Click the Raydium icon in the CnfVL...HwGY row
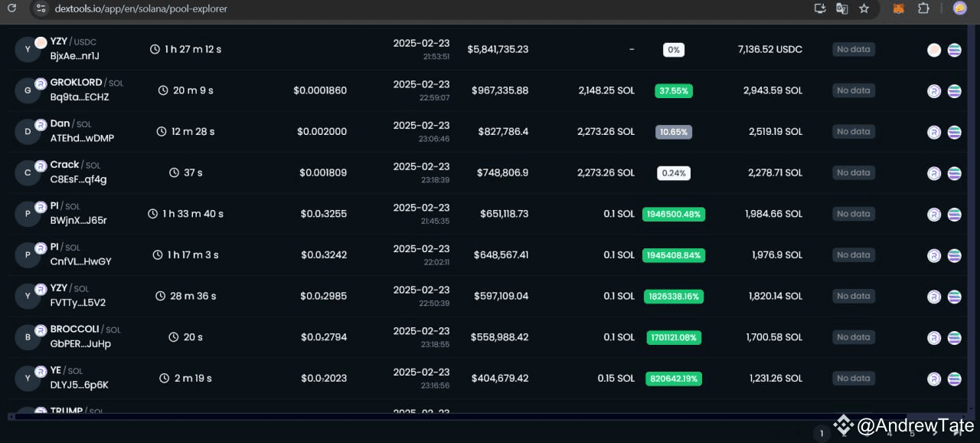 tap(934, 255)
